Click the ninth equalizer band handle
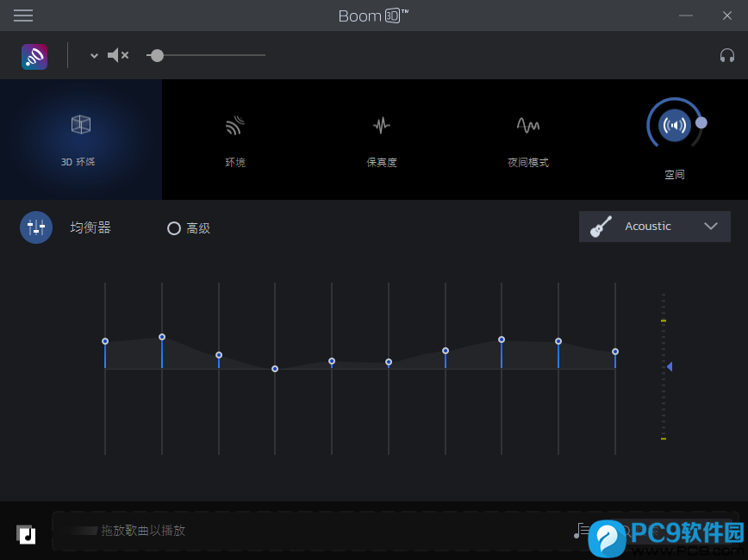The width and height of the screenshot is (748, 560). (x=558, y=341)
